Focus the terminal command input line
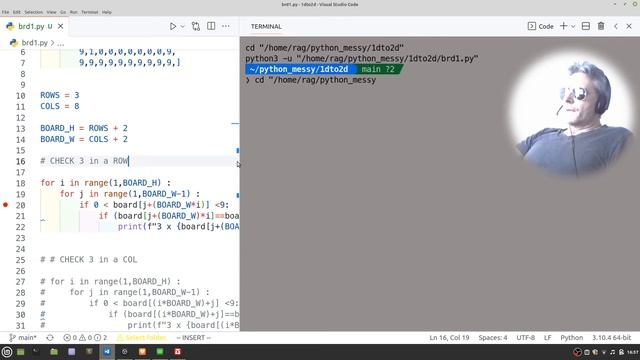 coord(315,80)
